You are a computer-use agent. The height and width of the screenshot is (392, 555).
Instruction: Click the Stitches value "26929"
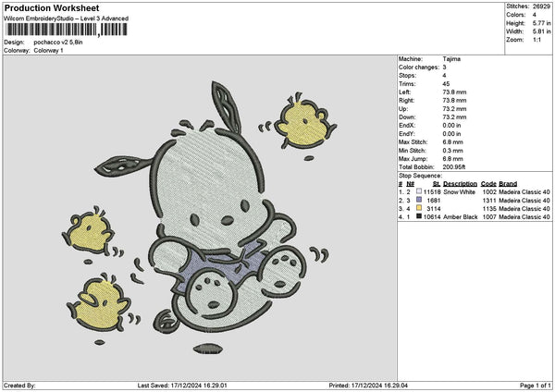coord(541,6)
